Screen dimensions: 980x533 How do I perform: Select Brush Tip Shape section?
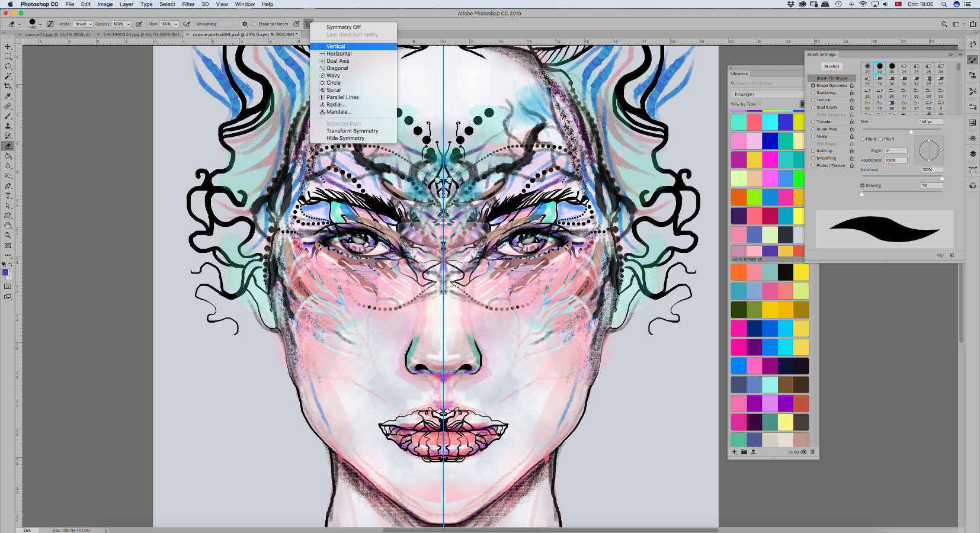pyautogui.click(x=831, y=78)
